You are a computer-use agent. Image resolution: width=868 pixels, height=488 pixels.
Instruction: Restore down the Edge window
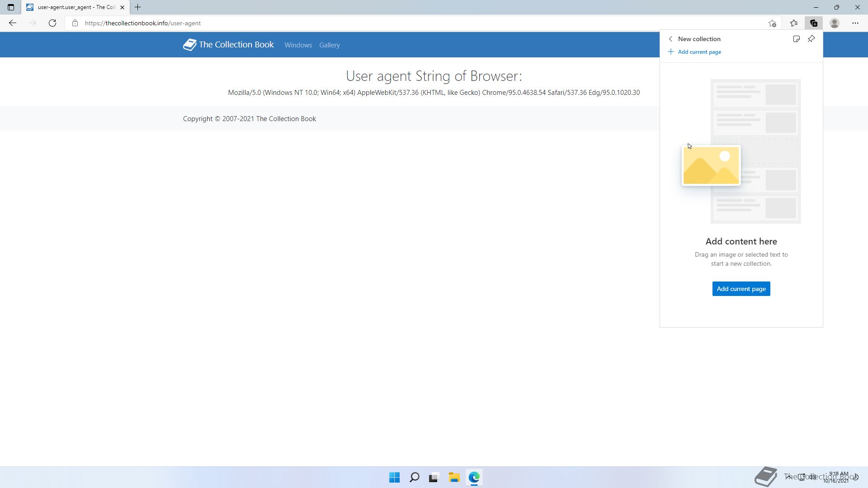pyautogui.click(x=837, y=7)
